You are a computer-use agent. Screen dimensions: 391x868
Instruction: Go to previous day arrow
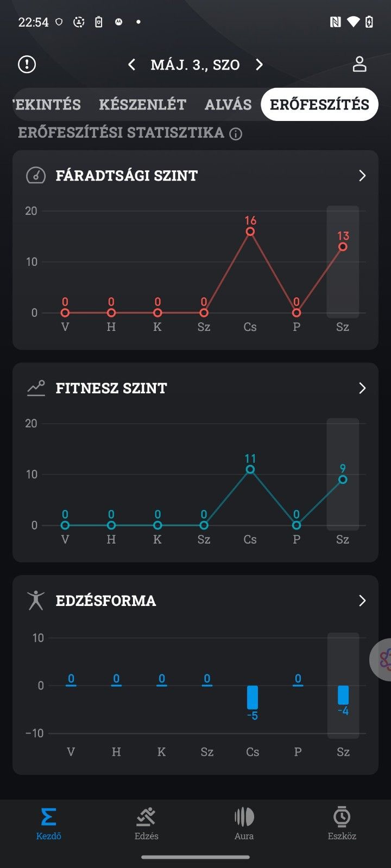(132, 65)
